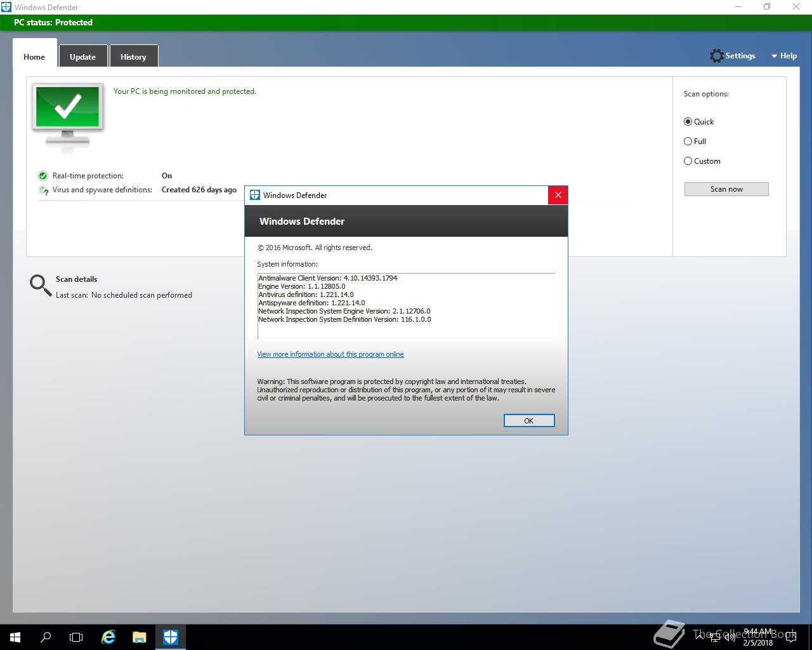
Task: Close the Windows Defender about dialog
Action: tap(558, 195)
